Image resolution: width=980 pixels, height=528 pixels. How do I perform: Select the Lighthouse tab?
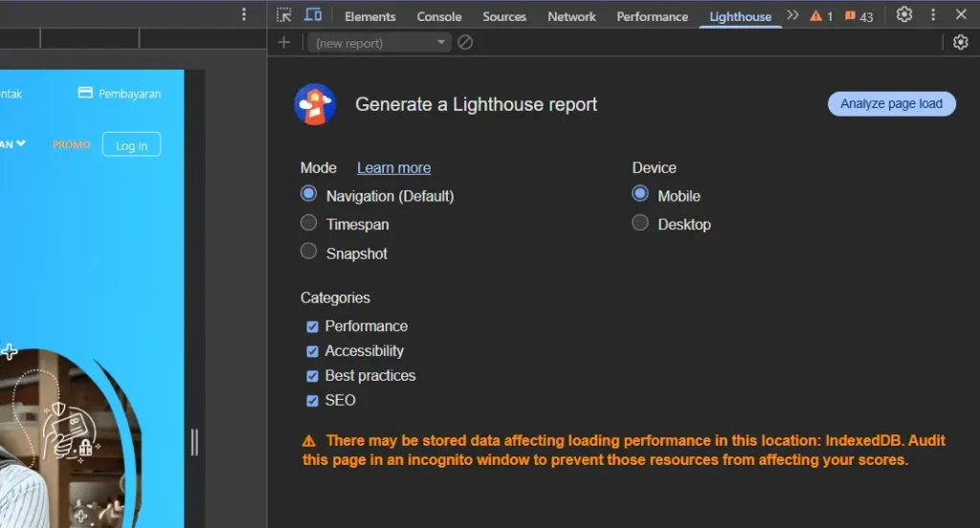pyautogui.click(x=740, y=17)
